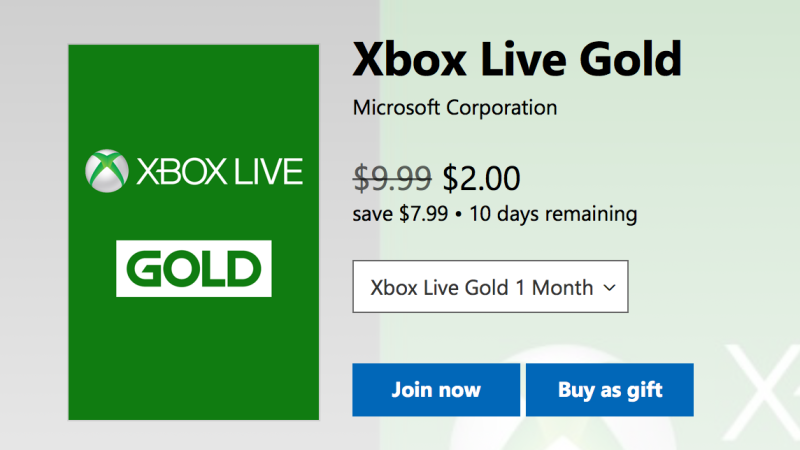The image size is (800, 450).
Task: Click the empty green area below the GOLD badge
Action: (194, 360)
